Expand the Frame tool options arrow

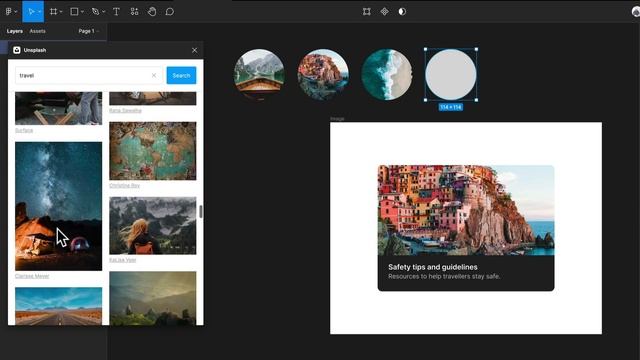pos(61,12)
